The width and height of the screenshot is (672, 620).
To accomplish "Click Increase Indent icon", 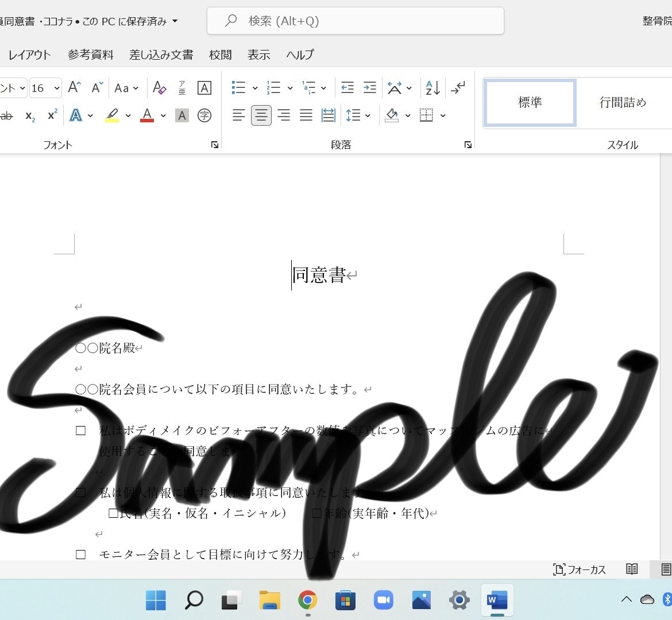I will click(x=369, y=88).
